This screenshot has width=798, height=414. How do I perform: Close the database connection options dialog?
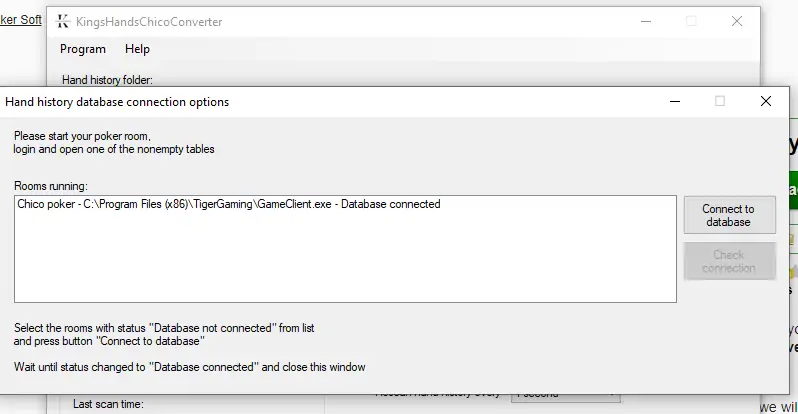(766, 101)
